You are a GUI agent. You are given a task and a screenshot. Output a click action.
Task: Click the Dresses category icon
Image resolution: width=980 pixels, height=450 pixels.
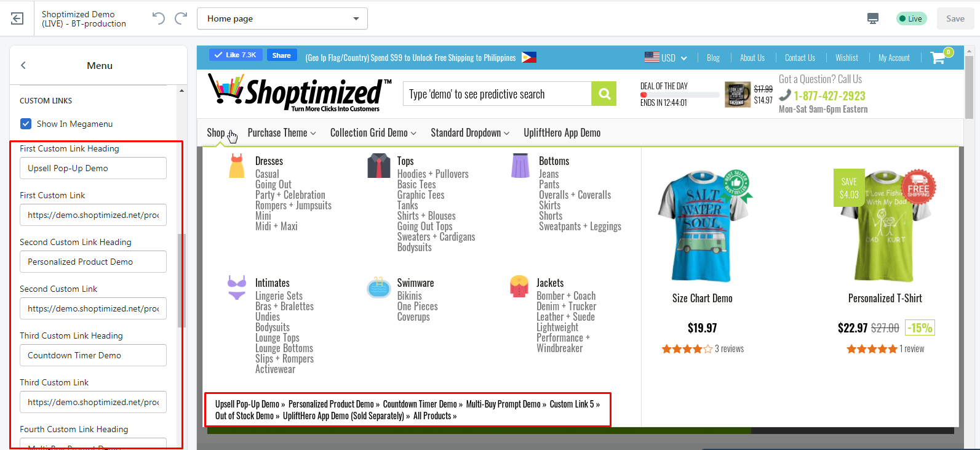point(237,166)
